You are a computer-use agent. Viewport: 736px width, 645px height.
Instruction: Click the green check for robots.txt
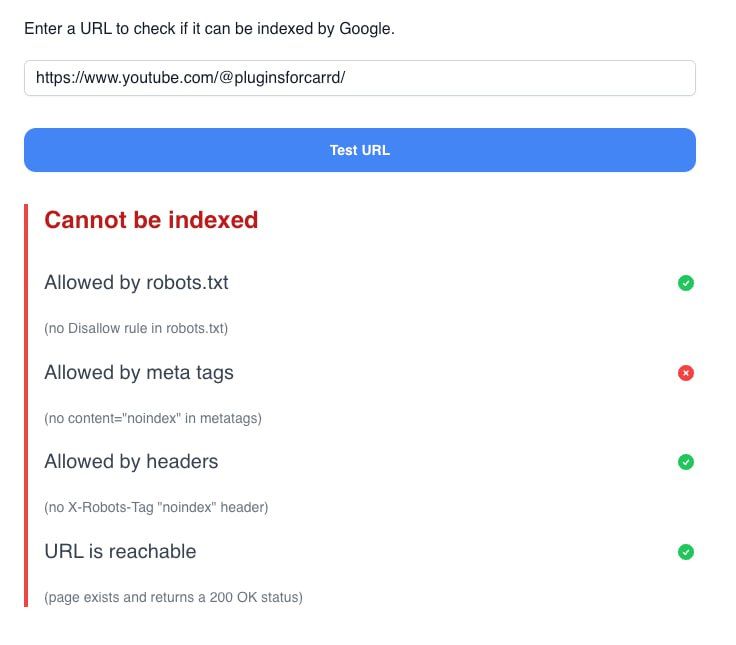(685, 283)
